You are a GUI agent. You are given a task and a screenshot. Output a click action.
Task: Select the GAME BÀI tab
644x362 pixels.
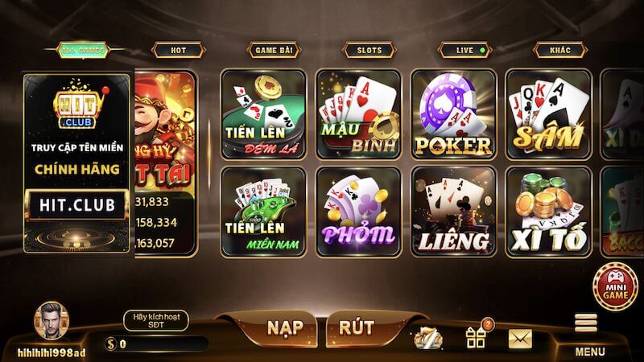pos(274,51)
